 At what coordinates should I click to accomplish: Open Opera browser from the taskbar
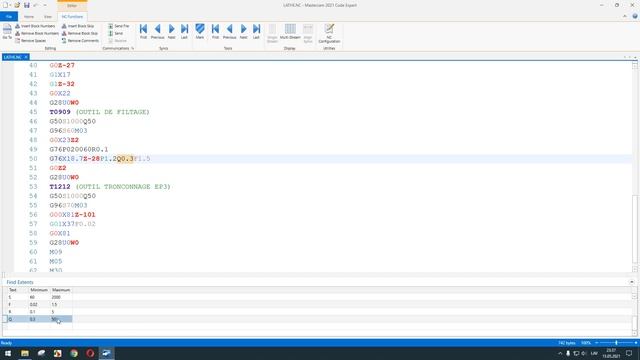tap(90, 353)
